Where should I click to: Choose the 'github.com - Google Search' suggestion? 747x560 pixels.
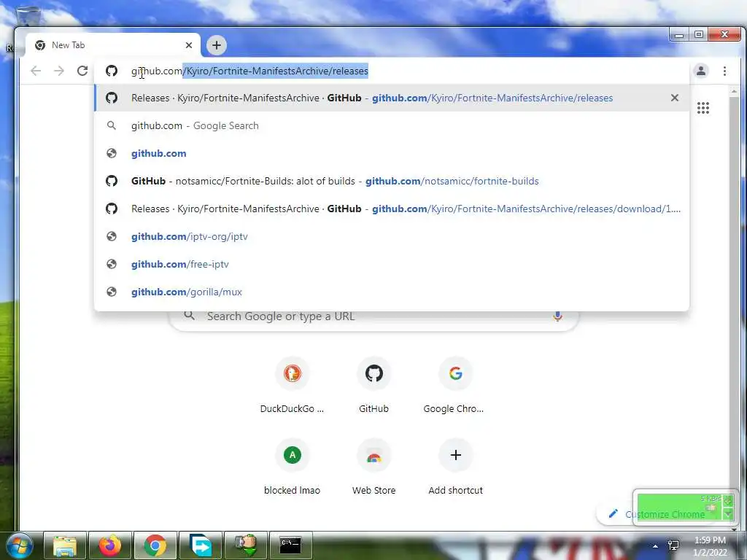(392, 125)
